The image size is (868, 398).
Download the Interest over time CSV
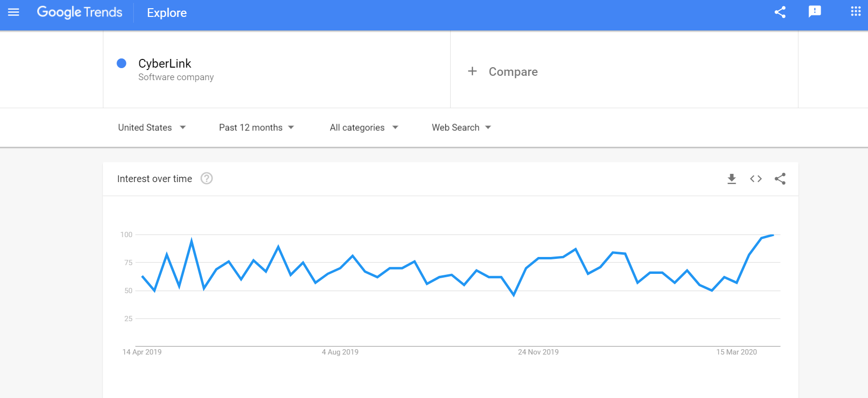pos(732,179)
